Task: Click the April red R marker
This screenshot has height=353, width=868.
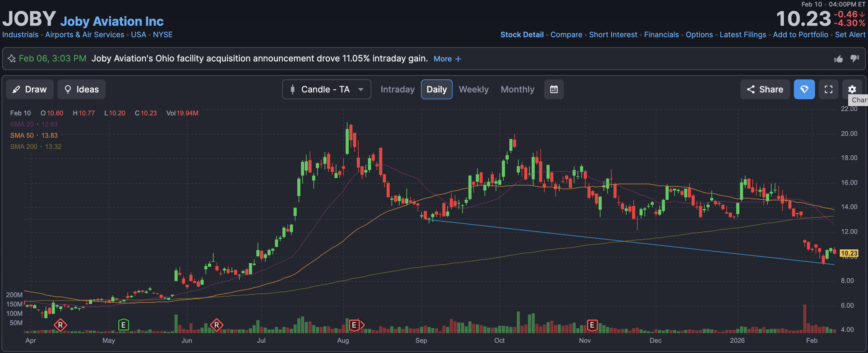Action: coord(60,325)
